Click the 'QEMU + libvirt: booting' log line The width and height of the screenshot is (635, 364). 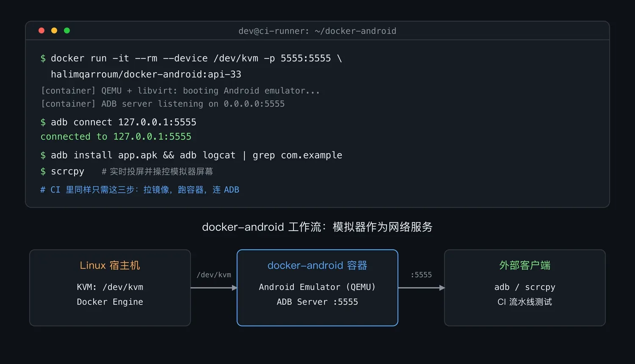pos(180,91)
